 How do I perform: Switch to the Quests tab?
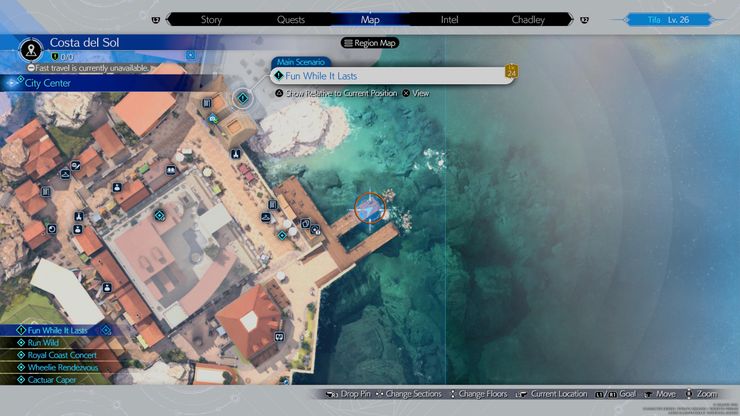click(x=291, y=20)
